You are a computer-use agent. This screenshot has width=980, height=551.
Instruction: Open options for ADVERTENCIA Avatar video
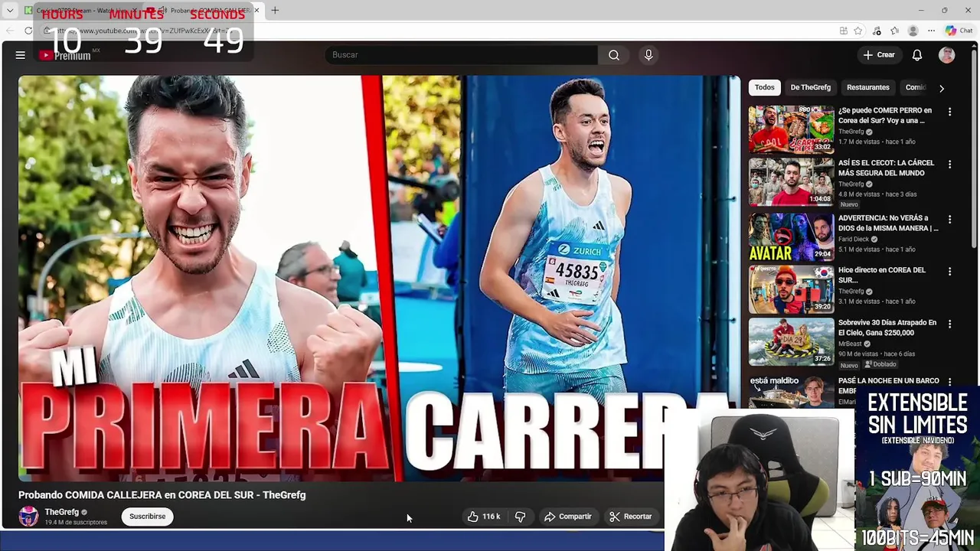(949, 220)
